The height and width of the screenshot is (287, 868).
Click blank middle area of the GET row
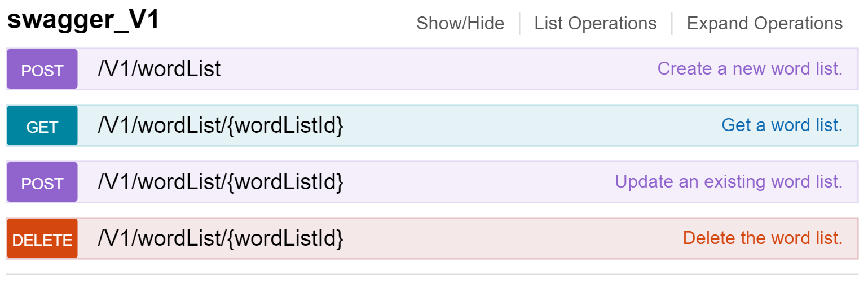click(530, 125)
